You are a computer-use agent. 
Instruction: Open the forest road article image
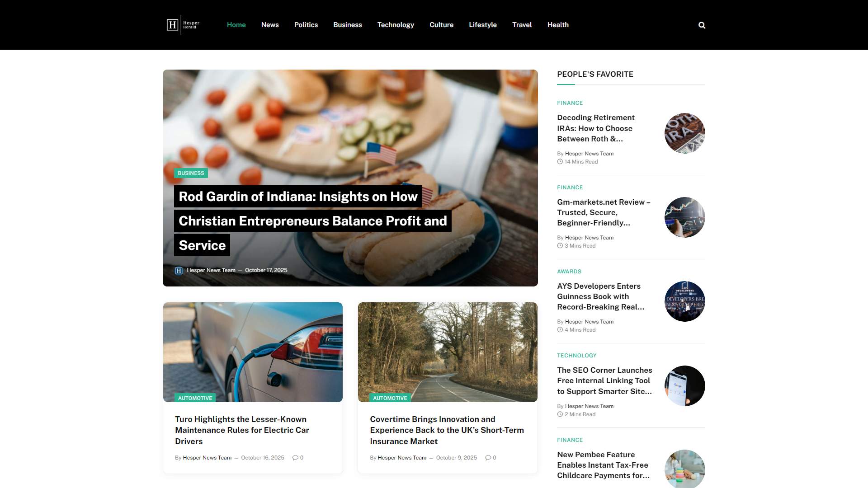pos(448,352)
